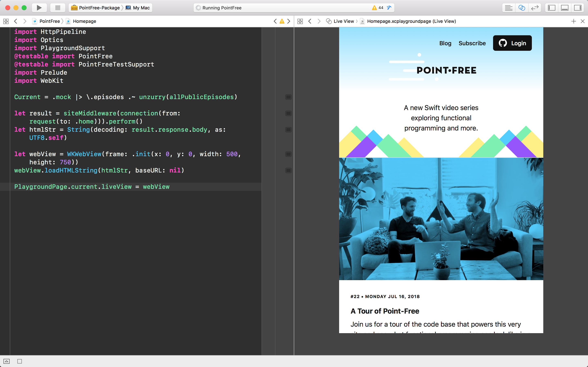Switch to the standard editor layout
Screen dimensions: 588x367
[508, 8]
